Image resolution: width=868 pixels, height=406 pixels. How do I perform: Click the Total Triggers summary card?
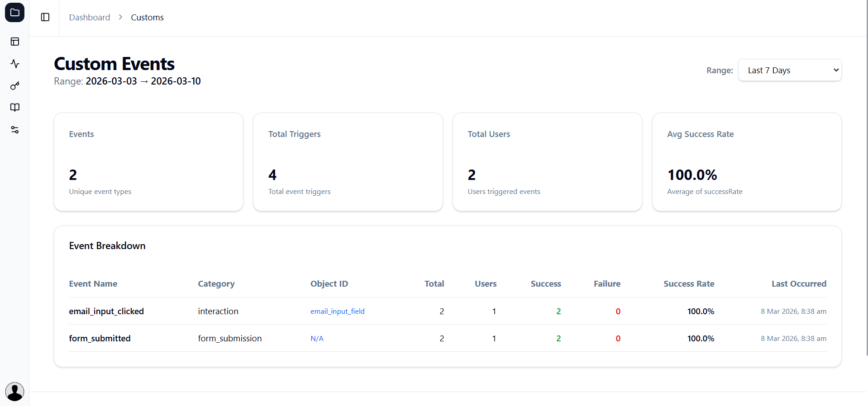(x=348, y=162)
